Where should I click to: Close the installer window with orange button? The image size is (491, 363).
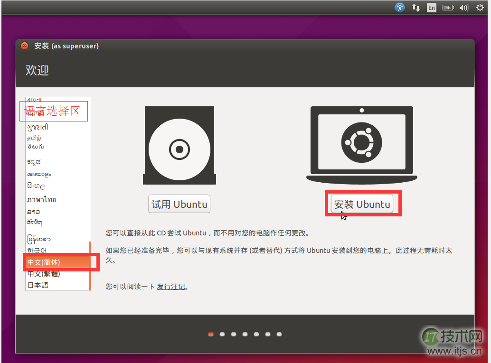[x=24, y=46]
